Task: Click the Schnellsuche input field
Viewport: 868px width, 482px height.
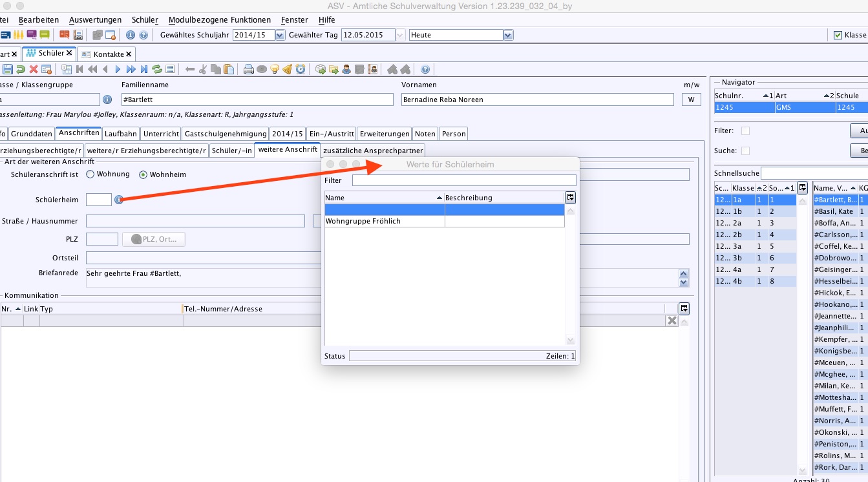Action: (x=814, y=173)
